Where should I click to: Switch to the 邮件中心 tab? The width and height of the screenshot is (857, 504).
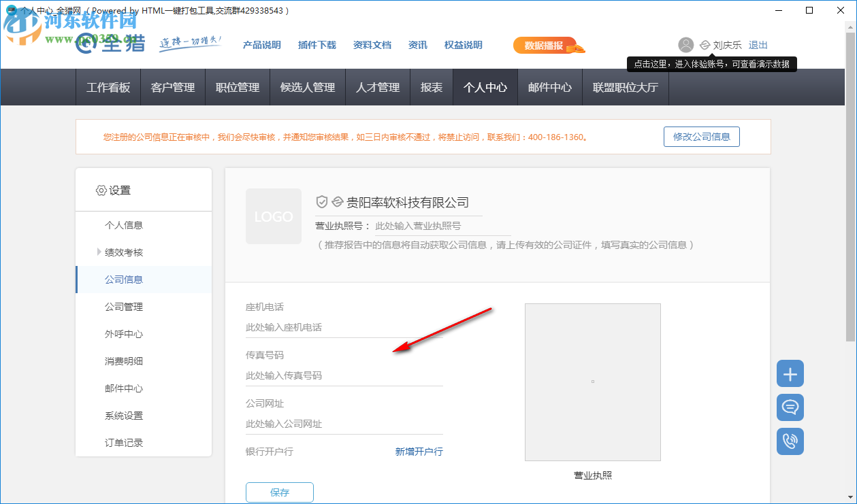(x=549, y=87)
